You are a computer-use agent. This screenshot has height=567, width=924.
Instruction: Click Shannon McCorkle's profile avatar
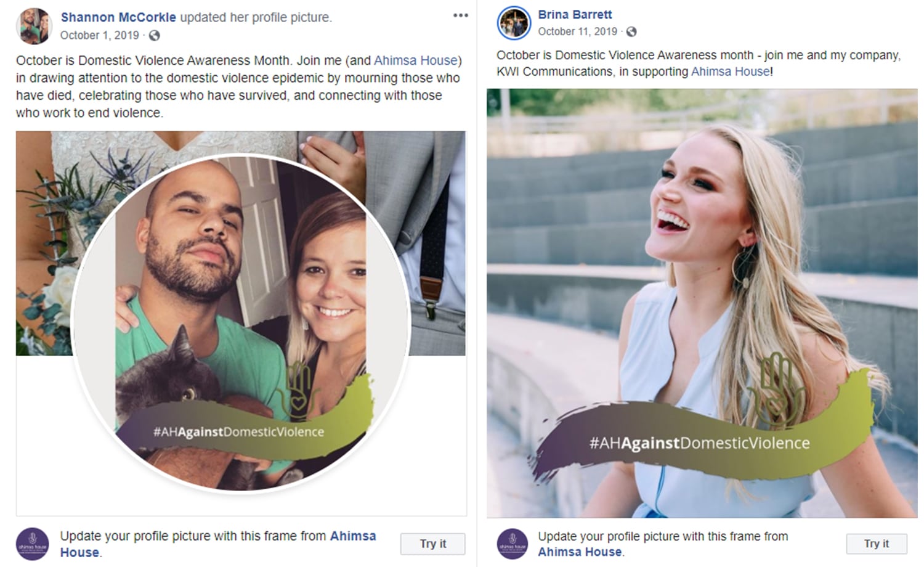tap(34, 26)
